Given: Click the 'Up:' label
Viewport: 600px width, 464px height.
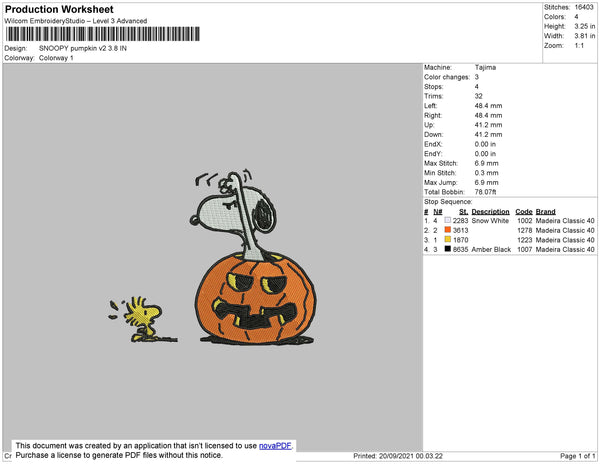Looking at the screenshot, I should pos(429,125).
